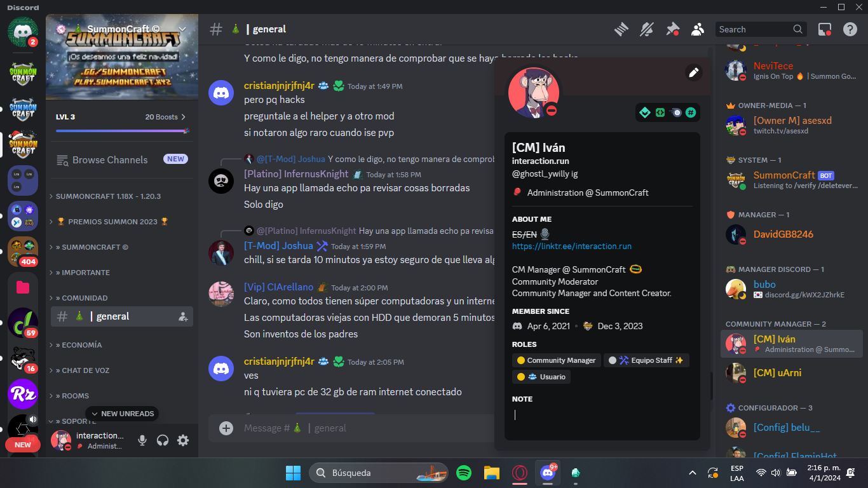Select member DavidGB8246
868x488 pixels.
[792, 234]
